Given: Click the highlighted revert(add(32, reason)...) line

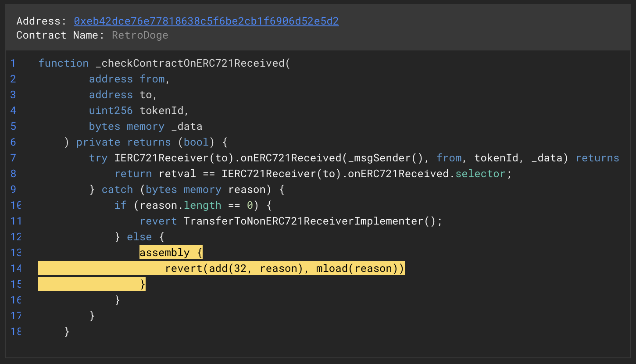Looking at the screenshot, I should (284, 268).
